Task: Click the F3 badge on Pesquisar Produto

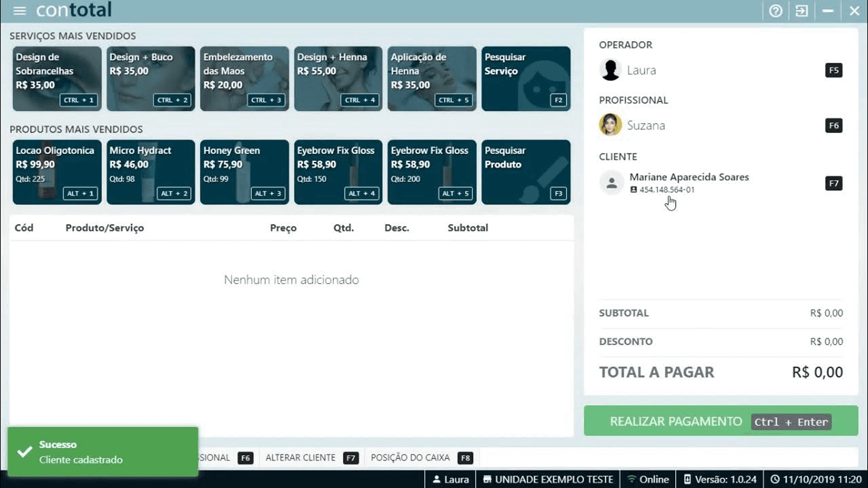Action: pyautogui.click(x=558, y=193)
